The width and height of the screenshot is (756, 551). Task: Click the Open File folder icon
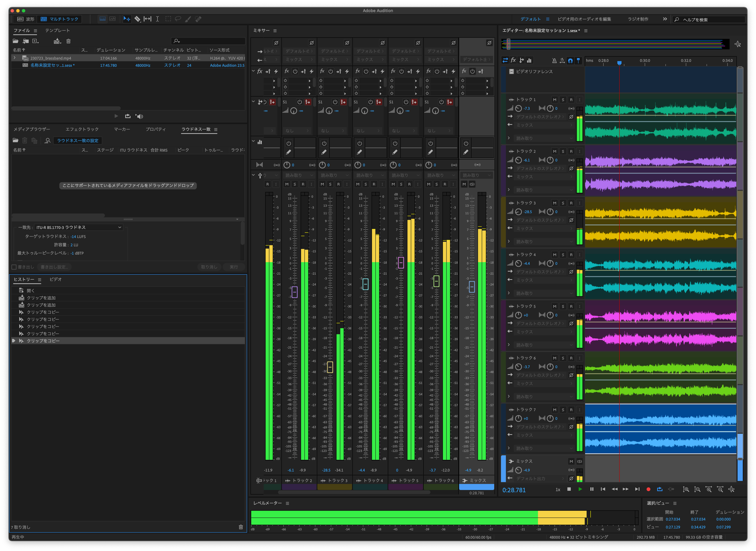pyautogui.click(x=16, y=41)
